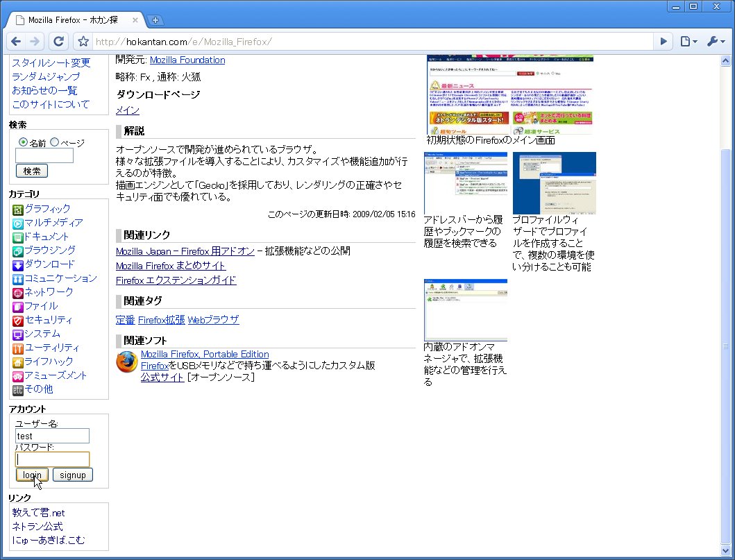Click the その他 etc category icon
This screenshot has height=560, width=735.
[x=18, y=390]
